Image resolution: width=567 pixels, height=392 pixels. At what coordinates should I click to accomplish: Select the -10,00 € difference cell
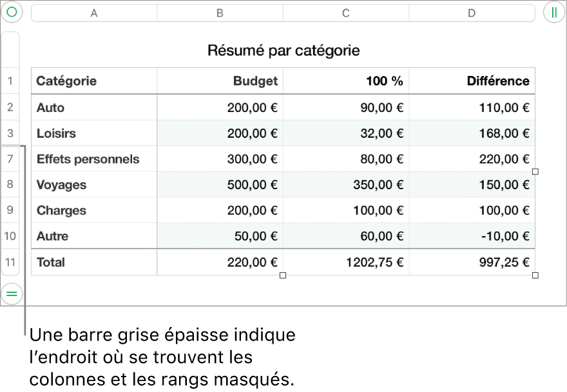point(472,236)
